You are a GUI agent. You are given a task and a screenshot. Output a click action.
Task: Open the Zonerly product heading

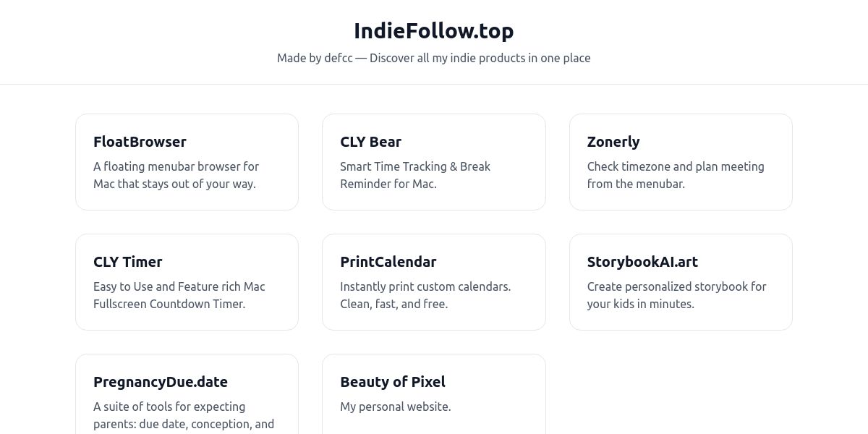[613, 142]
